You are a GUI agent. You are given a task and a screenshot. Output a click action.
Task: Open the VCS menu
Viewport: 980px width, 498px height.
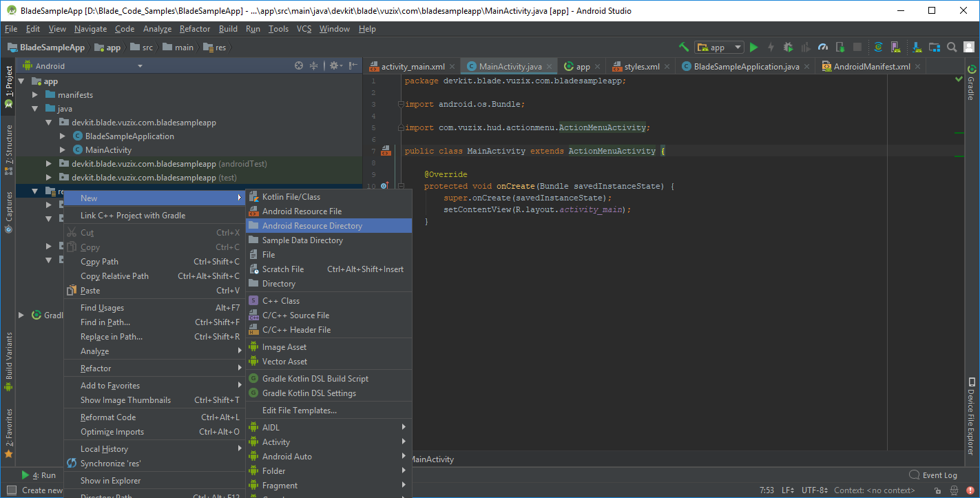(304, 29)
